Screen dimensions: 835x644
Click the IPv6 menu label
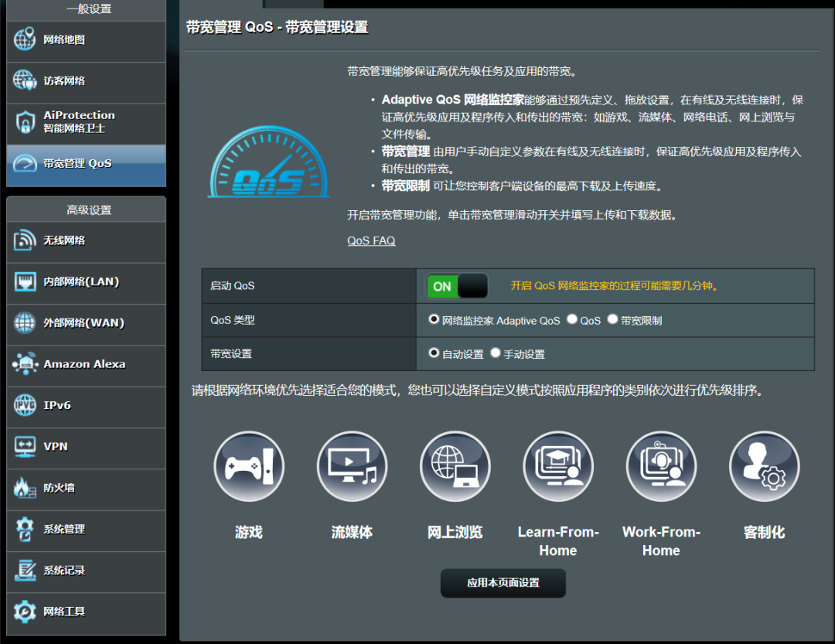pyautogui.click(x=57, y=405)
